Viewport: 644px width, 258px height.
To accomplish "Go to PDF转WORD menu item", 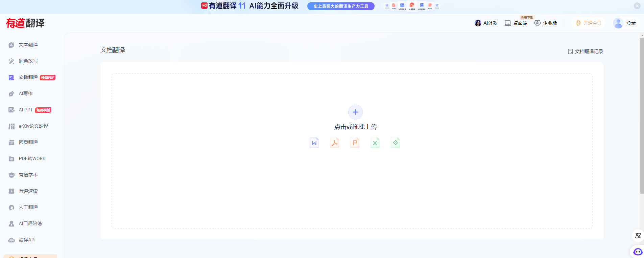I will [32, 159].
